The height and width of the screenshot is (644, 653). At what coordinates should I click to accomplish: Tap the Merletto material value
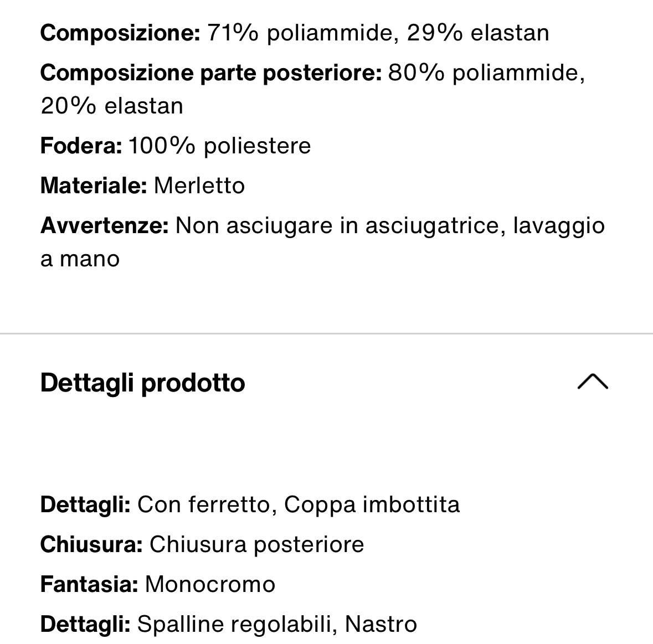coord(199,186)
